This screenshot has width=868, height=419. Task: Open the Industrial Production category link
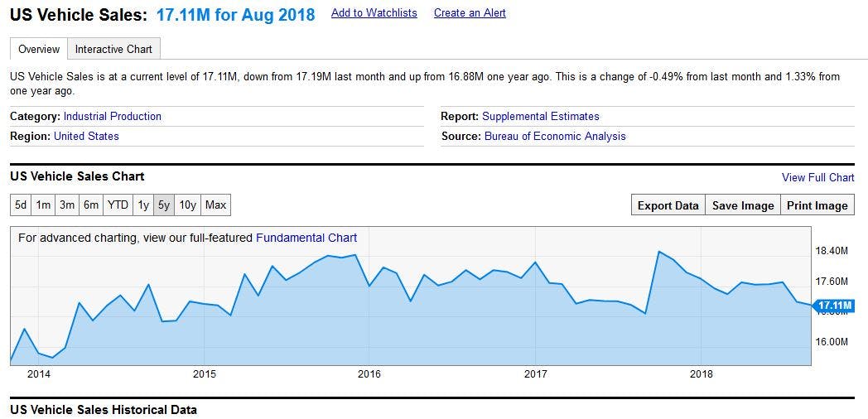113,117
